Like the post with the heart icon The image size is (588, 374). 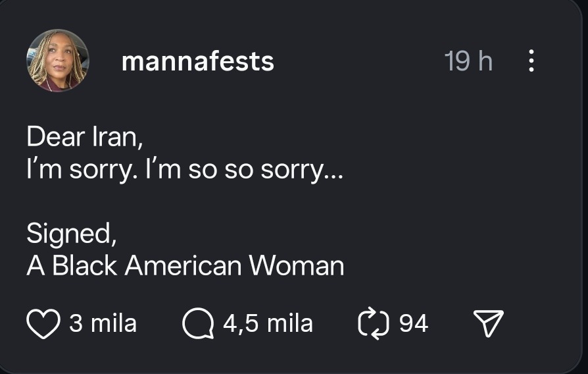click(x=42, y=324)
